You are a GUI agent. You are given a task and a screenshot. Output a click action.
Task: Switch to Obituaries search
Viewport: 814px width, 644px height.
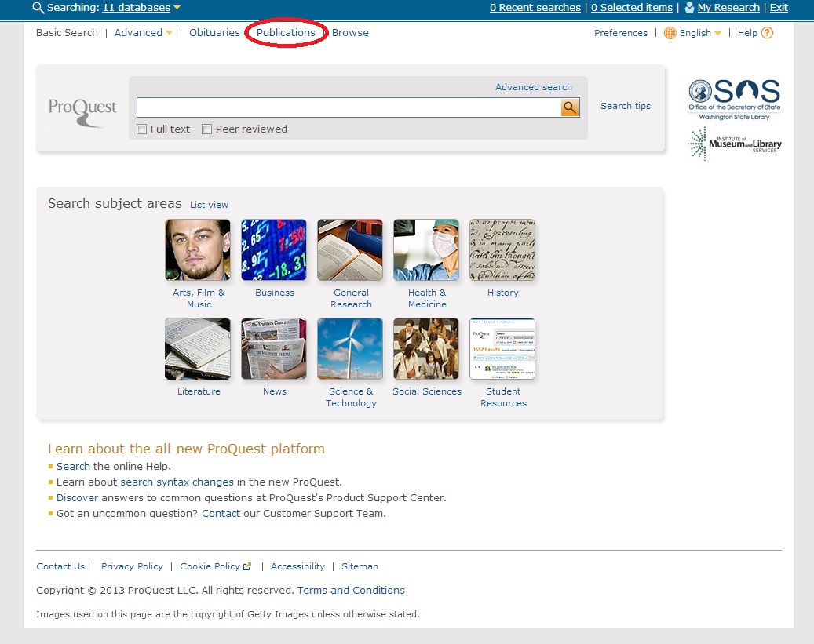(214, 33)
